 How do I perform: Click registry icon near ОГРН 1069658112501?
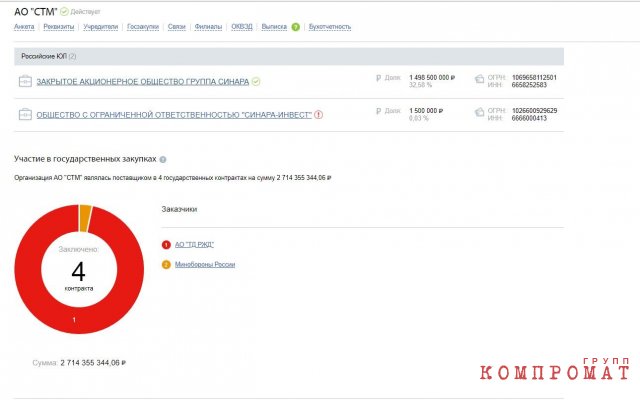coord(479,79)
